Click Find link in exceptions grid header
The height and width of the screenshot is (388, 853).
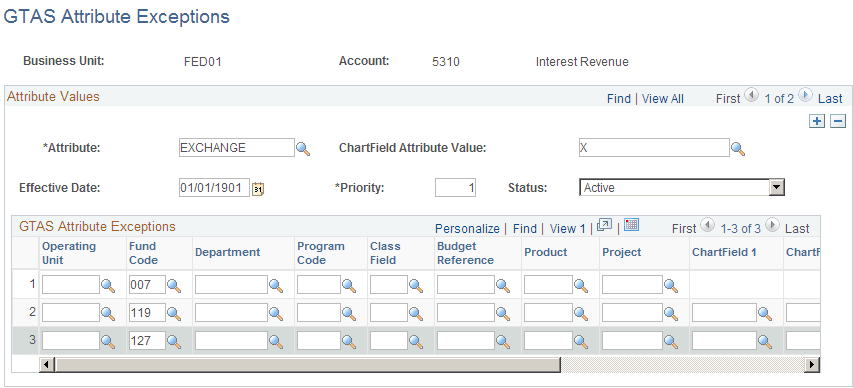pyautogui.click(x=524, y=229)
